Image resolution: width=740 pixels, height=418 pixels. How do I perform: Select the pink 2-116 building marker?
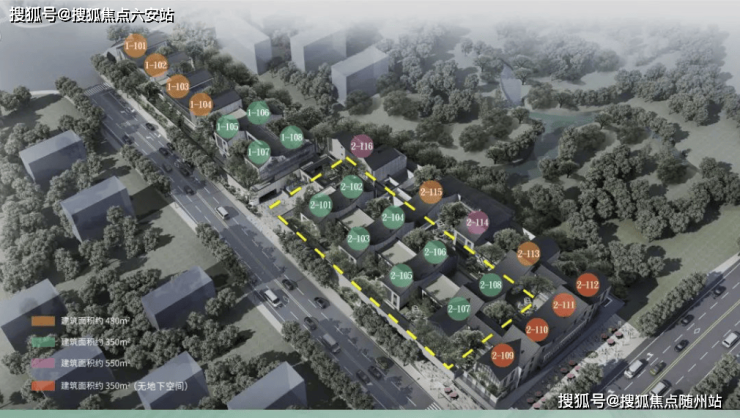pos(362,146)
